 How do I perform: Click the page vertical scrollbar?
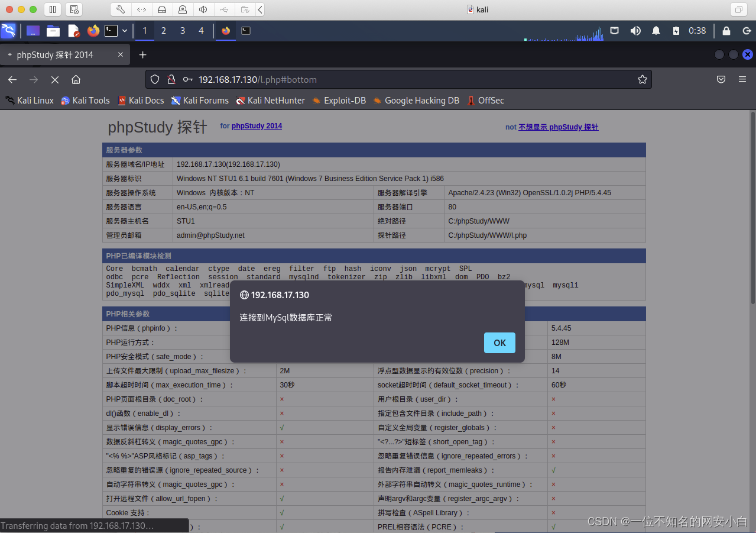pos(752,207)
